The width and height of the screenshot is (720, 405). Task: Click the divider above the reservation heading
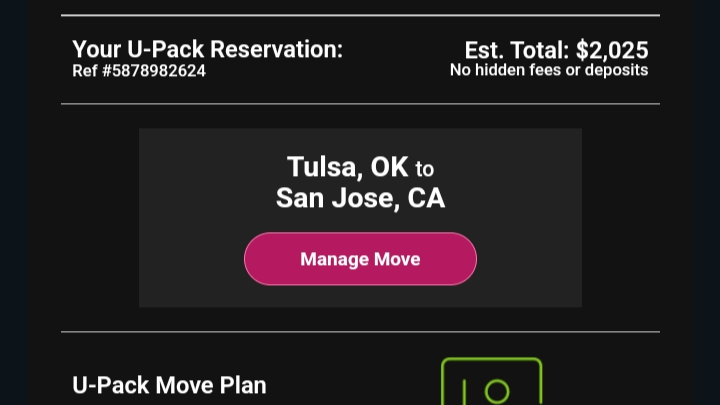click(360, 15)
